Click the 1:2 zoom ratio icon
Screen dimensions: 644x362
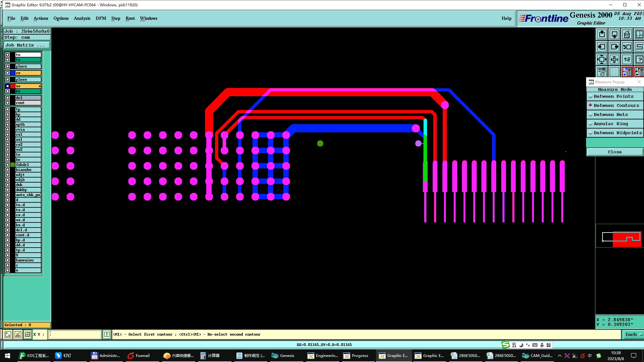(627, 59)
